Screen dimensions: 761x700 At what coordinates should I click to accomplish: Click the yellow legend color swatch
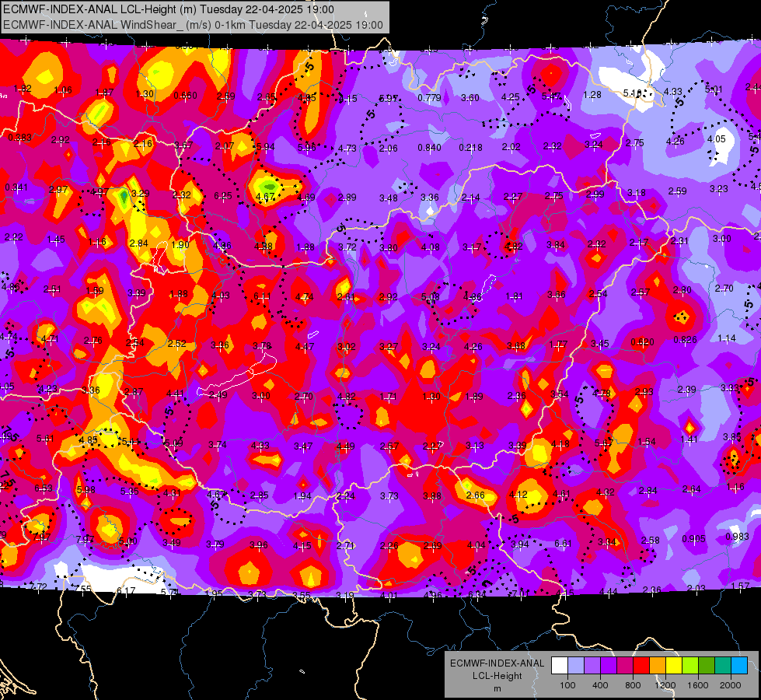tap(674, 666)
